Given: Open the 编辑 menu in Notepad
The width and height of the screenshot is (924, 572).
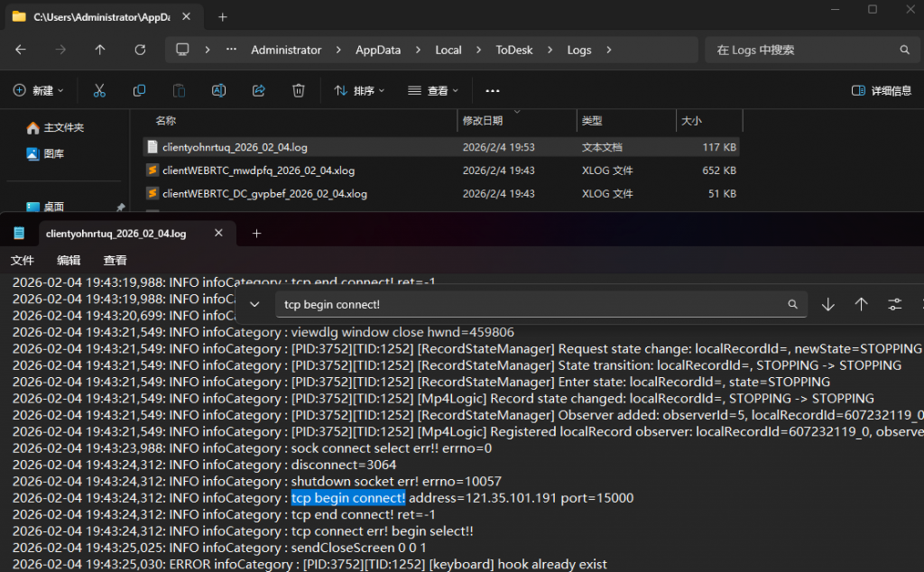Looking at the screenshot, I should 69,260.
